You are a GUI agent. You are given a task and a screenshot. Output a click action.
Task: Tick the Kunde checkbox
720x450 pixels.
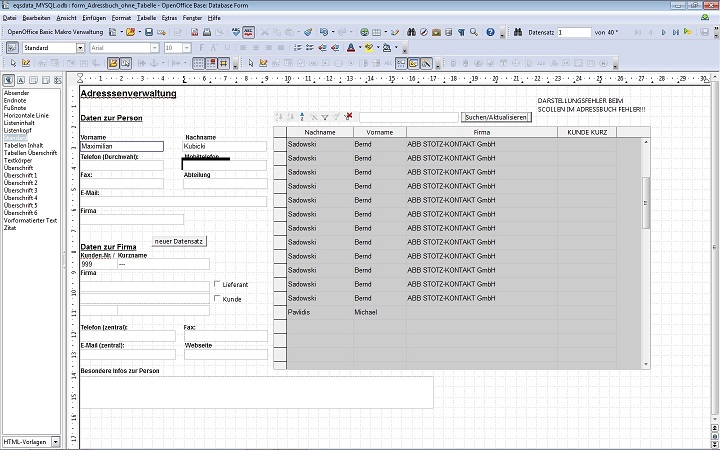point(217,299)
